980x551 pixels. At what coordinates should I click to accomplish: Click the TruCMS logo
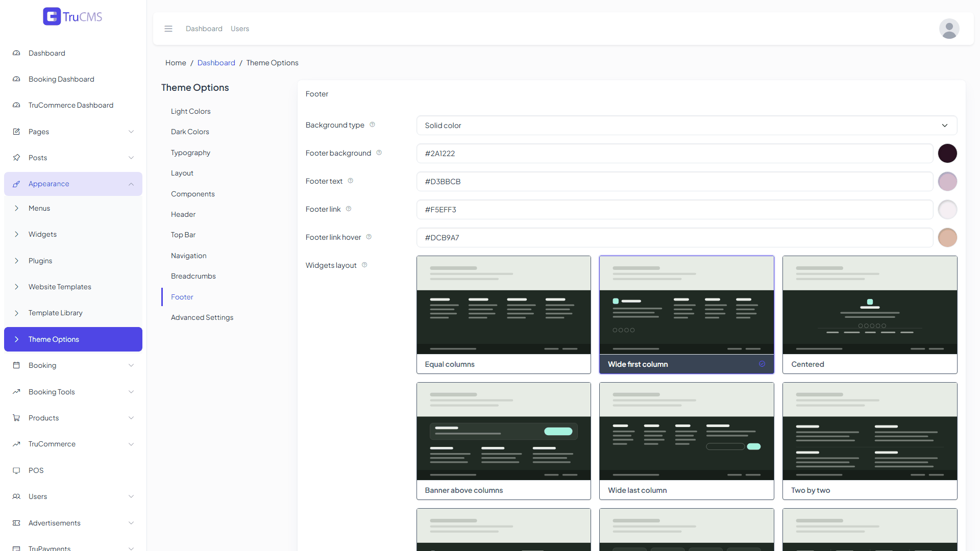(x=72, y=17)
